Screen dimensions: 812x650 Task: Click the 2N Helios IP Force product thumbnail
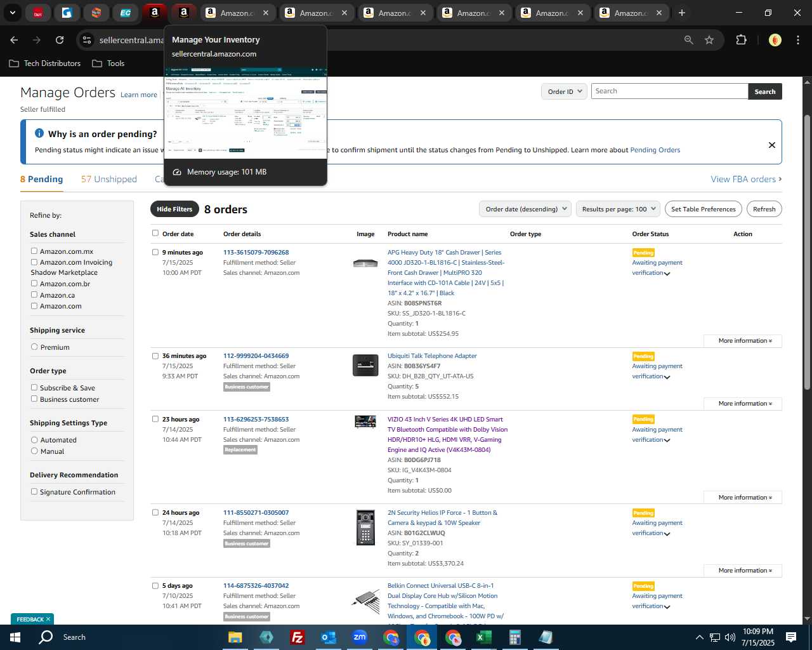tap(365, 527)
